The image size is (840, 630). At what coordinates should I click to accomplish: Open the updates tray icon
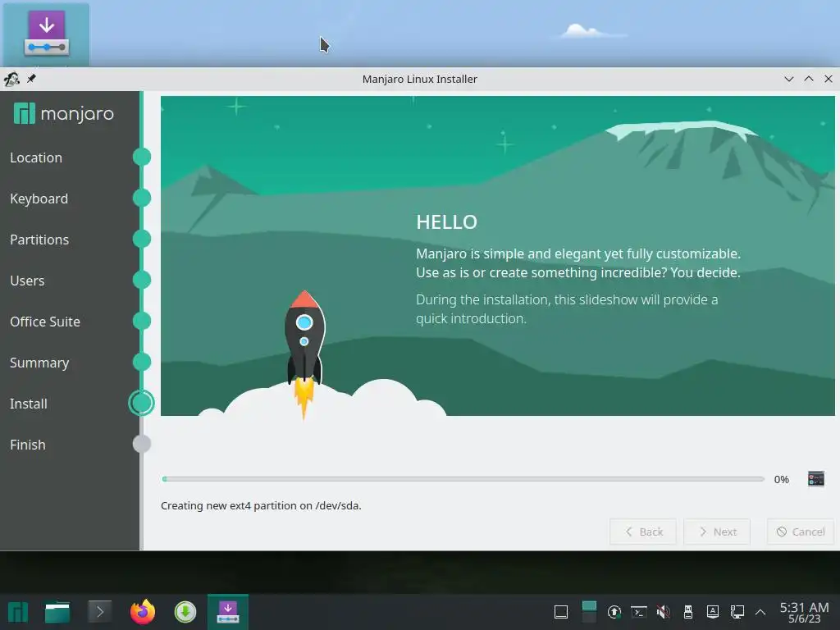click(x=614, y=612)
